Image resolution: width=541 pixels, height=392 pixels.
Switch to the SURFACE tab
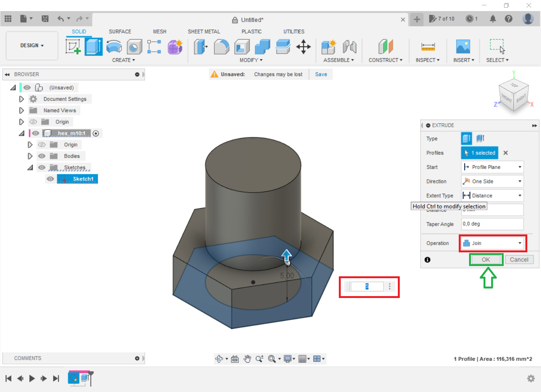(120, 32)
